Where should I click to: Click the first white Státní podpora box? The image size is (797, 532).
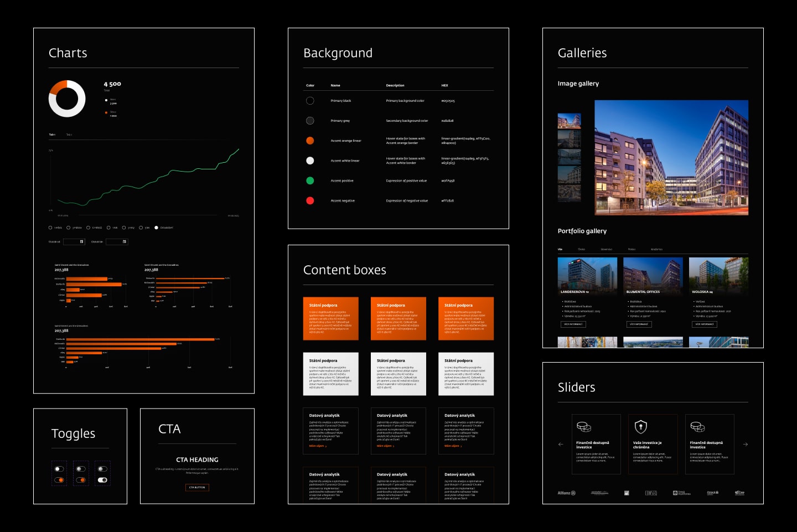point(331,374)
